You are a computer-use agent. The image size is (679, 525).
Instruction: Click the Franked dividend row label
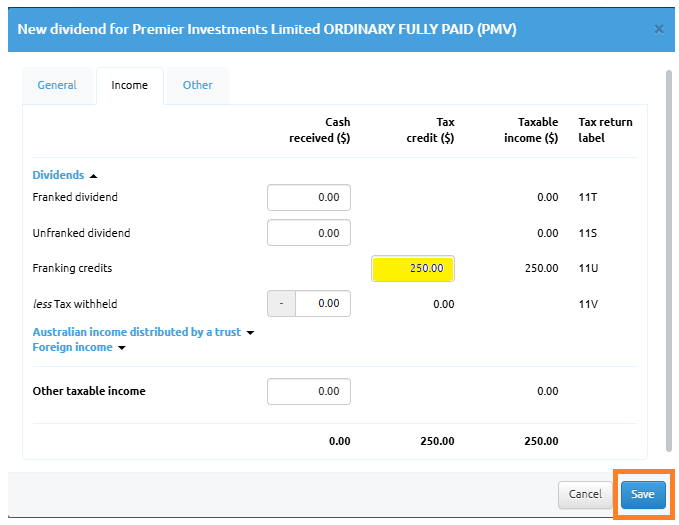pos(75,198)
